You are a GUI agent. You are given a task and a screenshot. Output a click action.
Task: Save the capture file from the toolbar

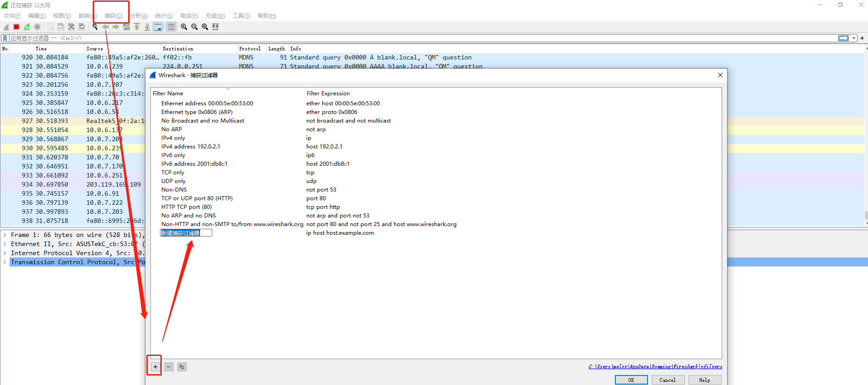tap(61, 27)
